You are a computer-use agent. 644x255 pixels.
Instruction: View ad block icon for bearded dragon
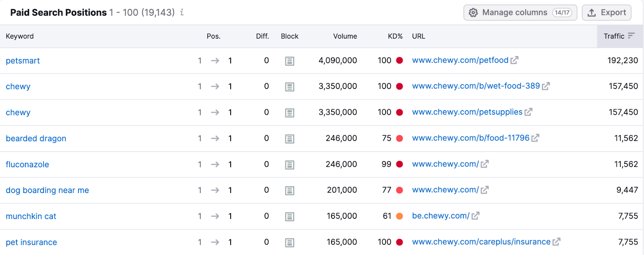pyautogui.click(x=290, y=139)
